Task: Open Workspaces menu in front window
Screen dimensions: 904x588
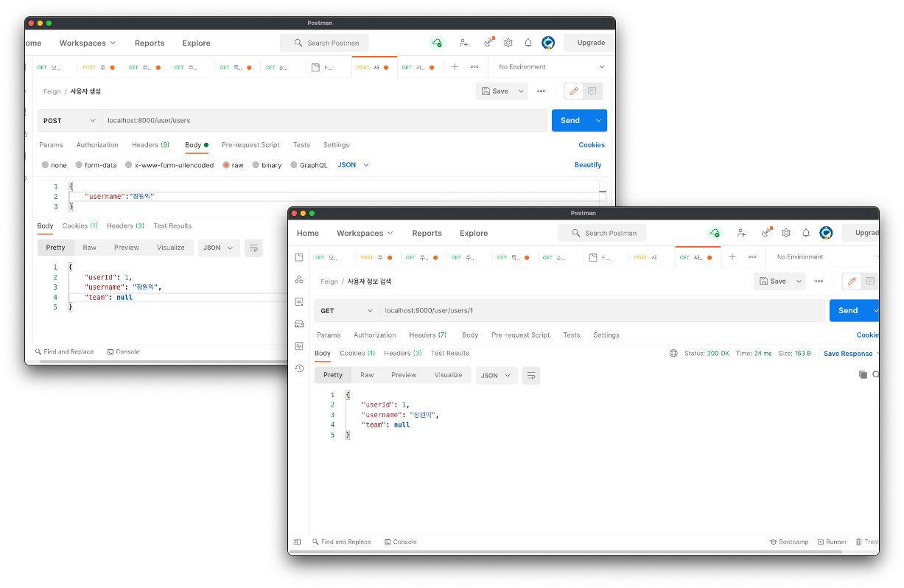Action: tap(365, 233)
